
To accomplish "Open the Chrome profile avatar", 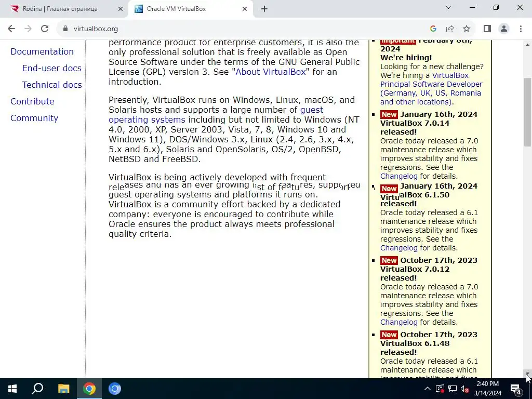I will (504, 29).
